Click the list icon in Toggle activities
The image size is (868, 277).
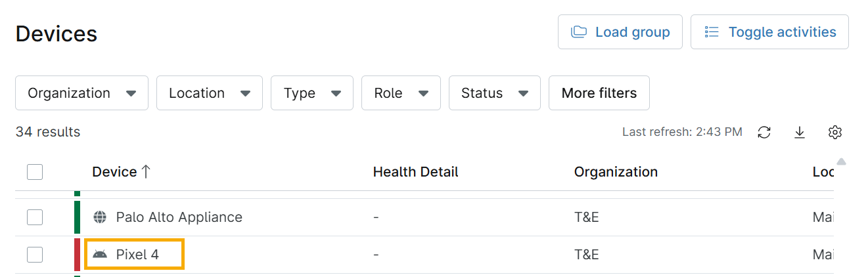coord(712,32)
